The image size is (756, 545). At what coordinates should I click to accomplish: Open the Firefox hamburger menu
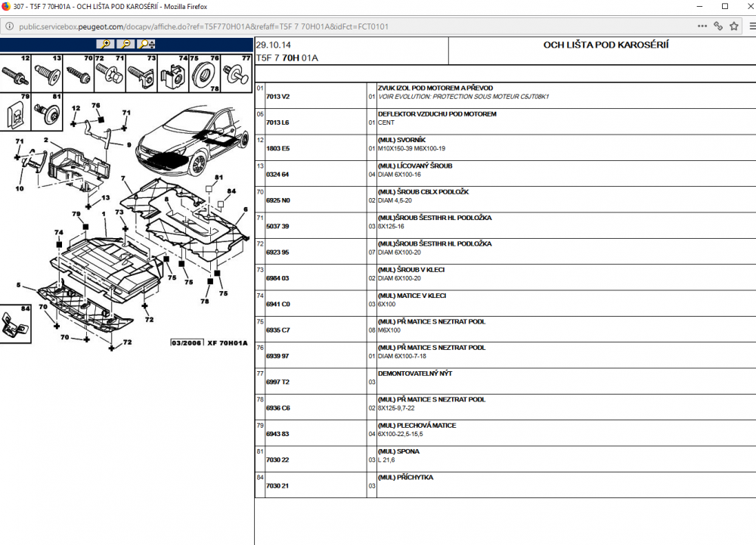tap(752, 26)
